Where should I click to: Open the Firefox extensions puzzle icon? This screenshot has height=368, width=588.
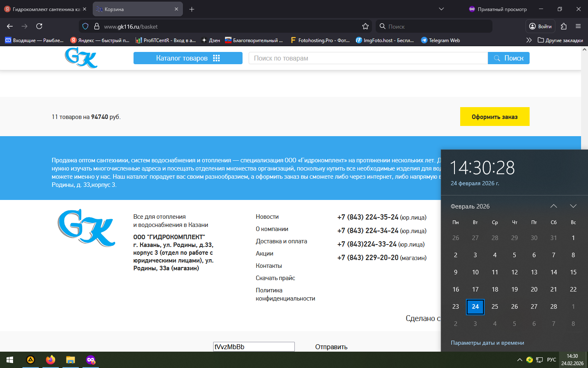click(563, 27)
